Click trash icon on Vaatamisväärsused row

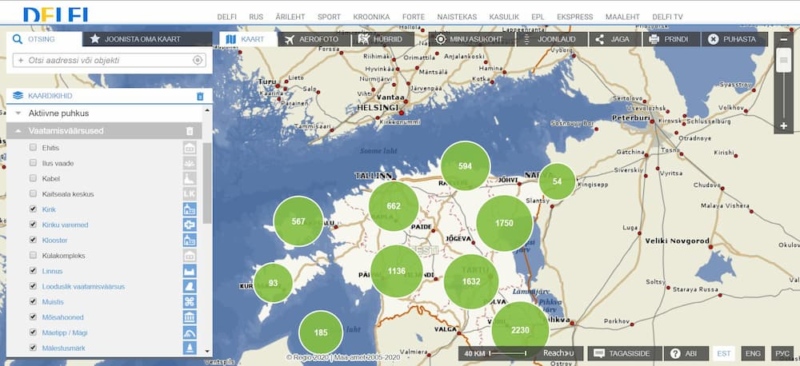coord(189,131)
